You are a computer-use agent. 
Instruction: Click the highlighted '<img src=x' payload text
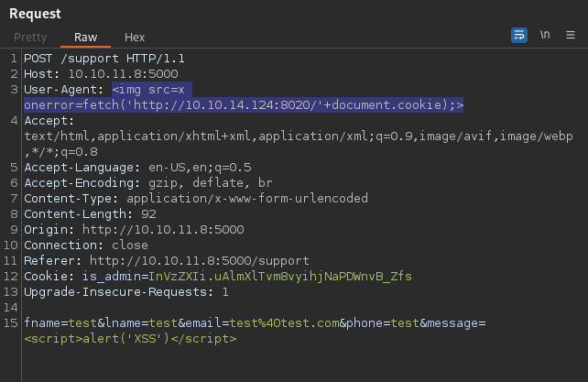(148, 90)
